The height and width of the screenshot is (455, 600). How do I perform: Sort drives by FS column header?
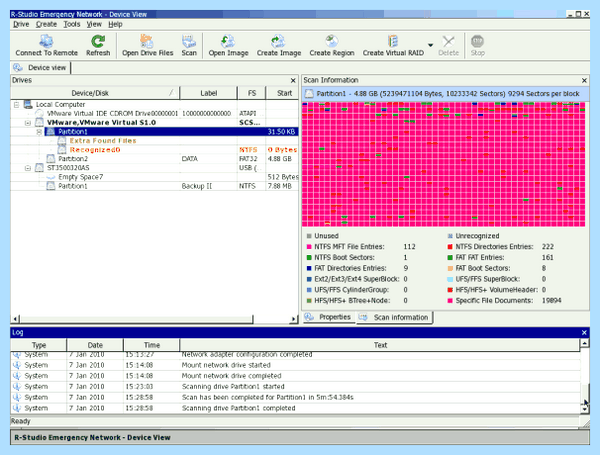pos(252,93)
